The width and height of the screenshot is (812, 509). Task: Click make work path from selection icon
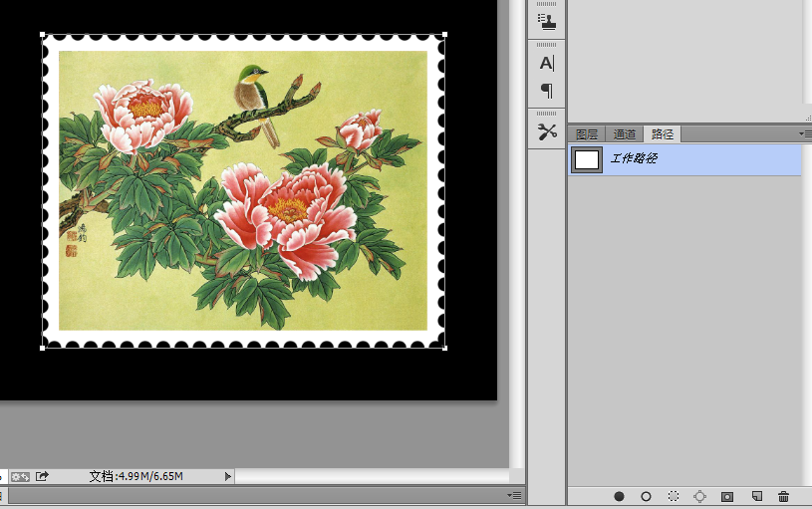699,497
